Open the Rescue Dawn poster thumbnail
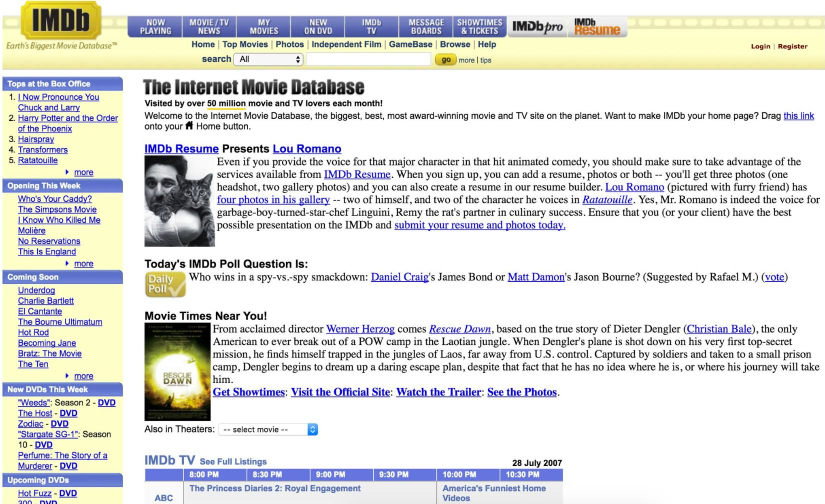Viewport: 825px width, 504px height. click(x=177, y=372)
